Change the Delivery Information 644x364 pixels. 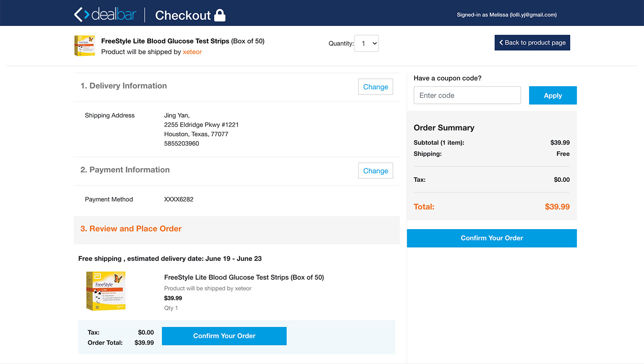[x=375, y=87]
